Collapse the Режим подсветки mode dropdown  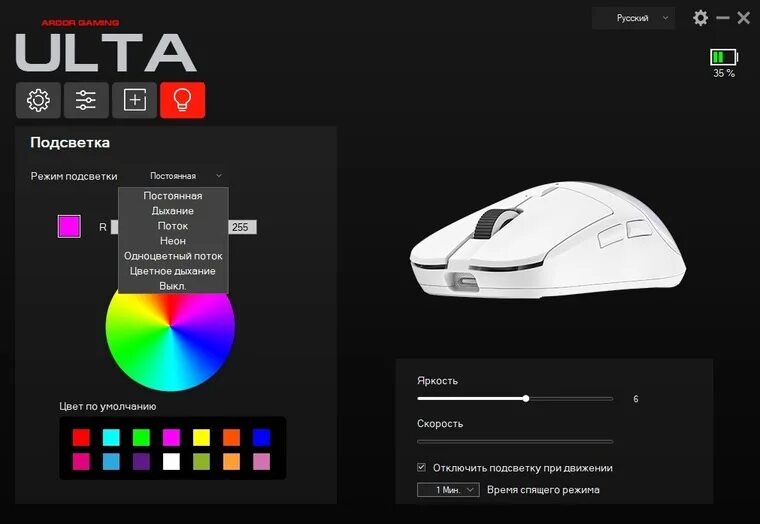(x=186, y=176)
